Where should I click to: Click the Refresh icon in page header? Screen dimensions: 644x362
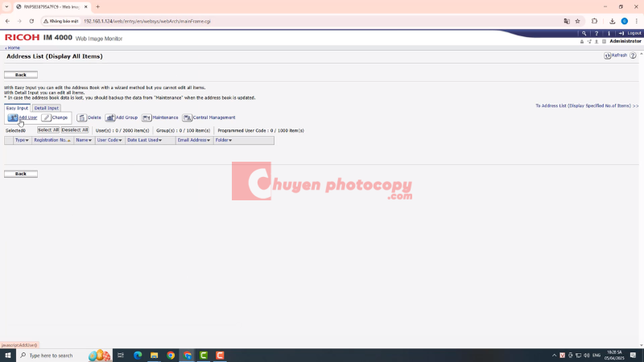[x=608, y=56]
